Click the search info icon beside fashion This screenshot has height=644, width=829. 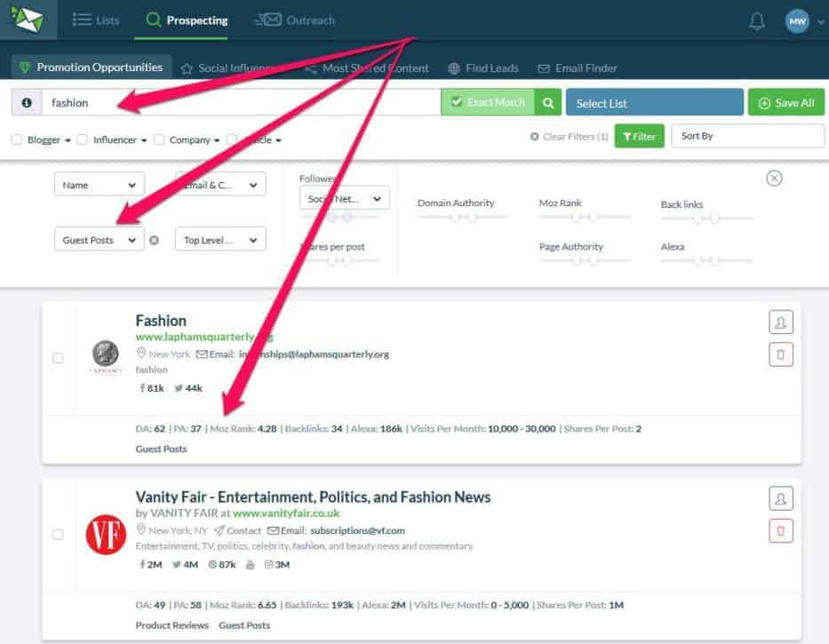(27, 102)
